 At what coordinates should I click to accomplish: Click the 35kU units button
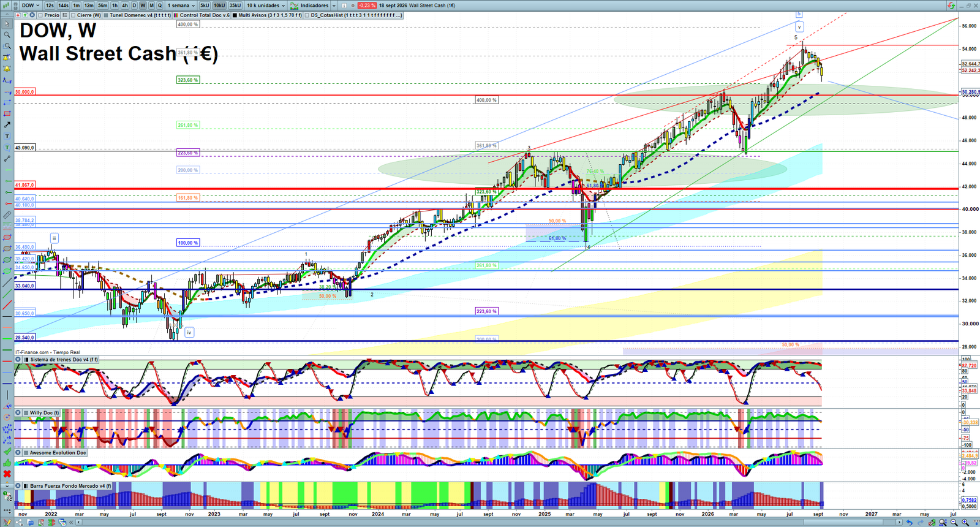tap(235, 6)
